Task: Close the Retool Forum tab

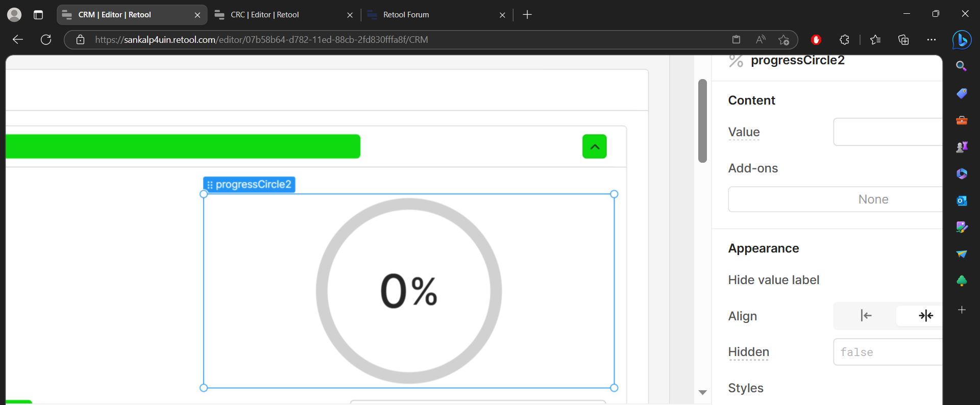Action: 502,15
